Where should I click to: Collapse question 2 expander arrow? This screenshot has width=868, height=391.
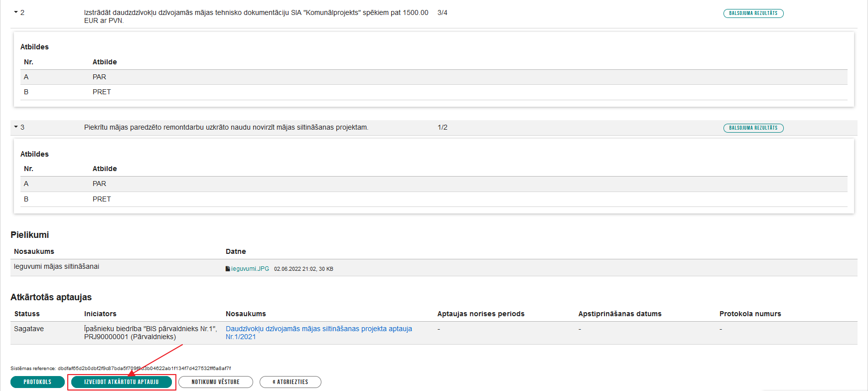coord(16,12)
